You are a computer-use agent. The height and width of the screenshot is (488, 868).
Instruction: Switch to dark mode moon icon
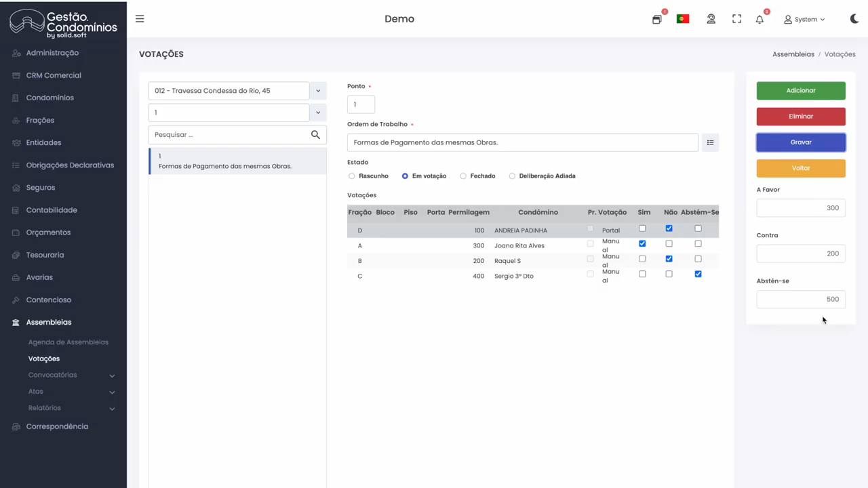pyautogui.click(x=854, y=19)
